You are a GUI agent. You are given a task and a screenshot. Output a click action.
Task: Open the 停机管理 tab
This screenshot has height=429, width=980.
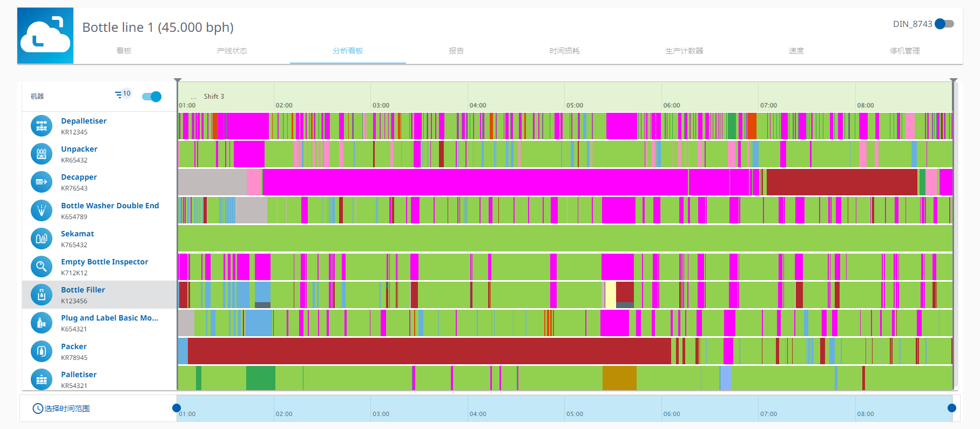[x=904, y=51]
